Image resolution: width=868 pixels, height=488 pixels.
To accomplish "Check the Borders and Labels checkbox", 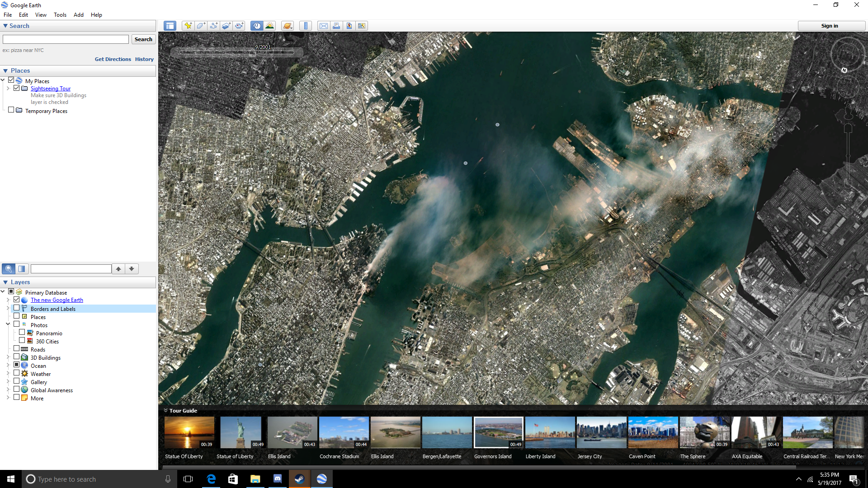I will pos(17,308).
